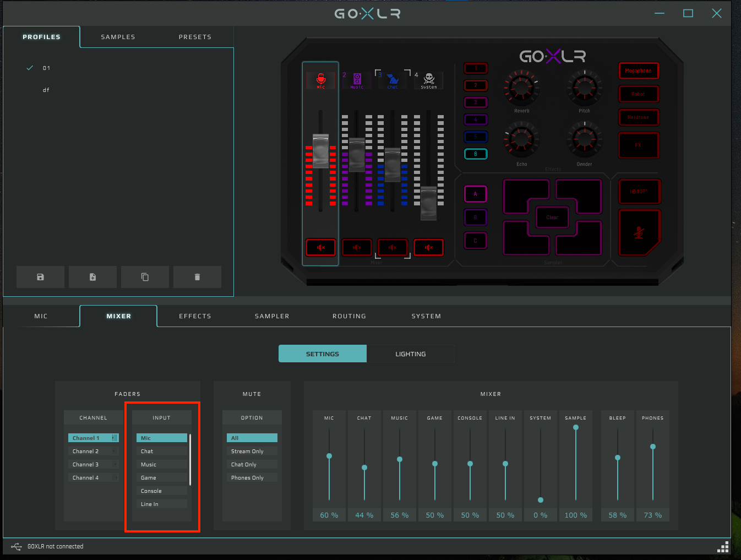741x560 pixels.
Task: Create a new profile with the file-plus icon
Action: coord(92,277)
